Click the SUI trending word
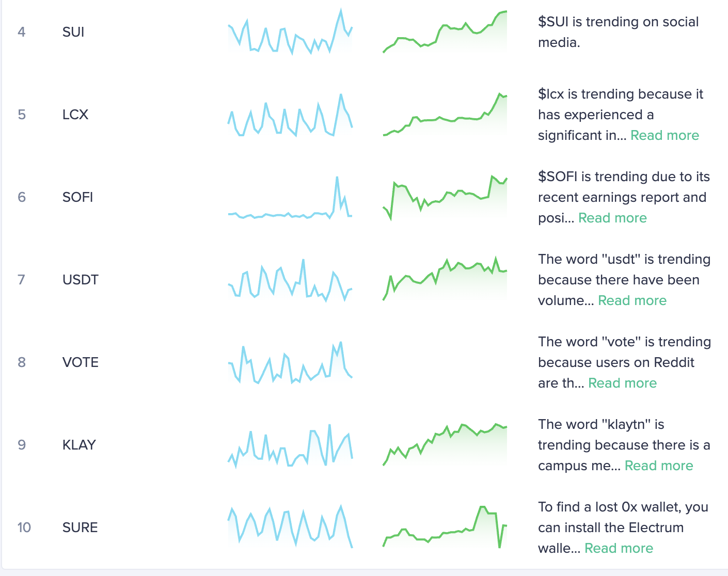 click(73, 32)
